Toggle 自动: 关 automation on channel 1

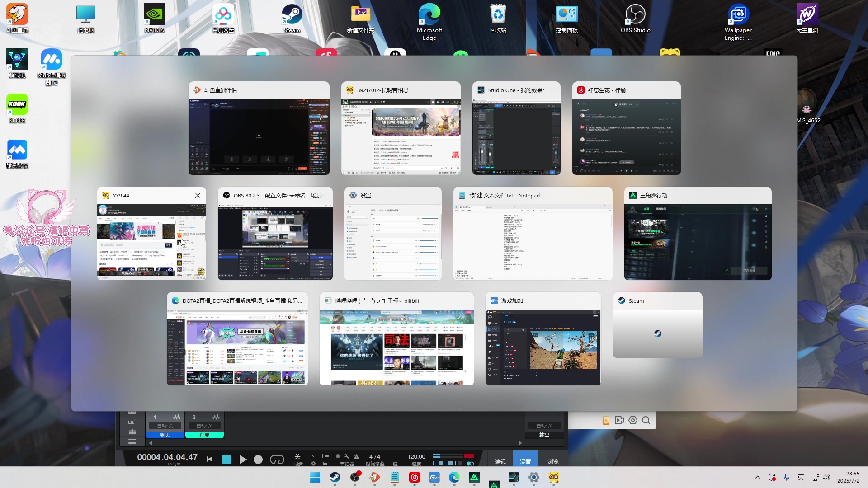point(165,426)
